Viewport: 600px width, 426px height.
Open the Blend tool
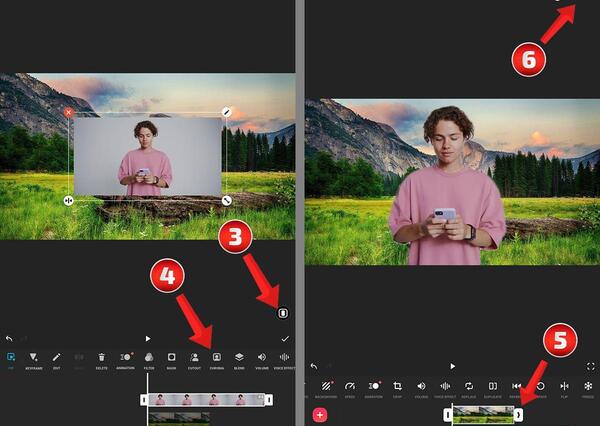point(239,360)
